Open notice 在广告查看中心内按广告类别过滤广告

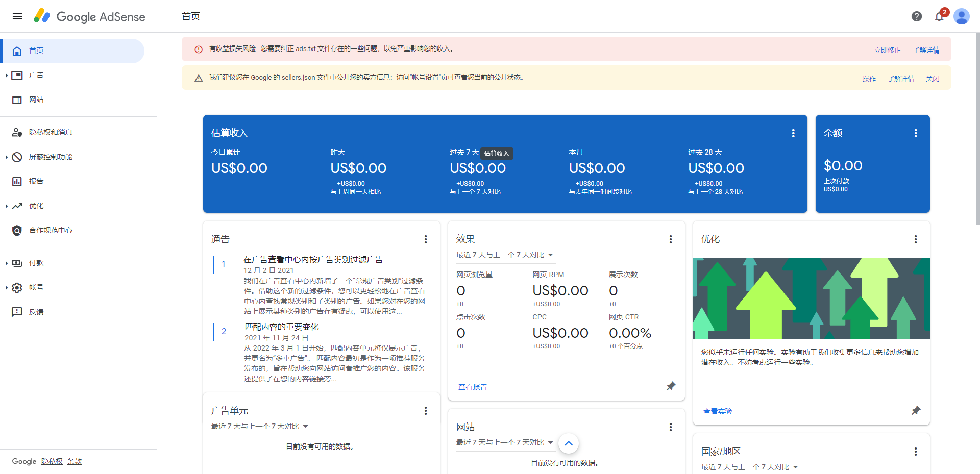point(313,260)
